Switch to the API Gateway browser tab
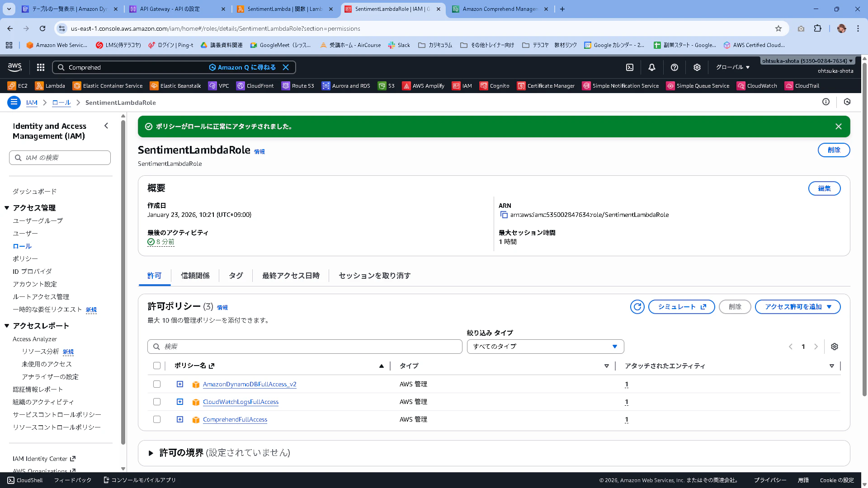The width and height of the screenshot is (868, 488). 177,9
